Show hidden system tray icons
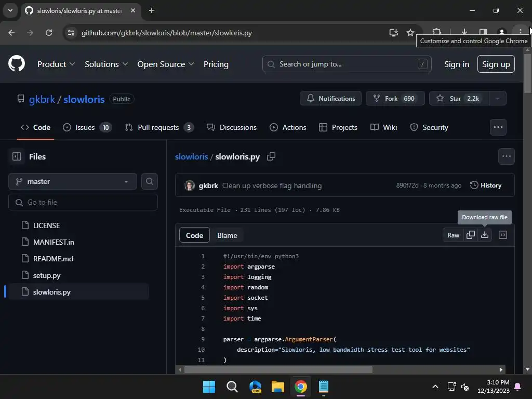532x399 pixels. coord(435,387)
